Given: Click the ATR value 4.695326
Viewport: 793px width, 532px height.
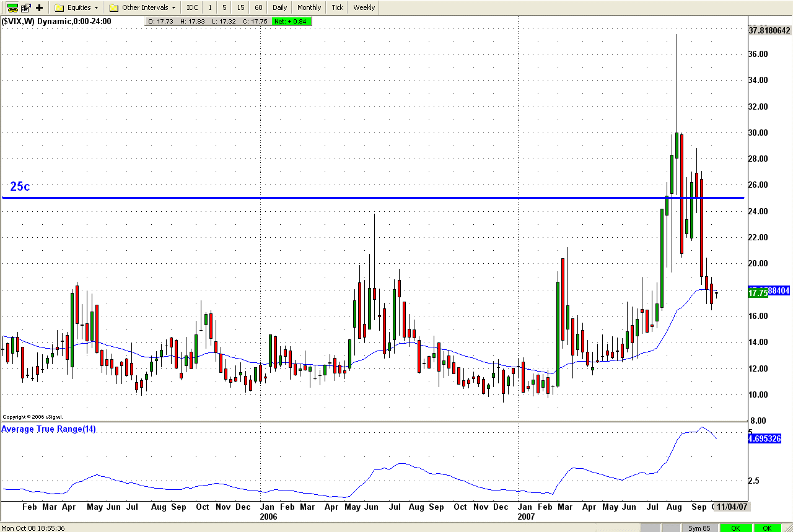Looking at the screenshot, I should tap(765, 438).
